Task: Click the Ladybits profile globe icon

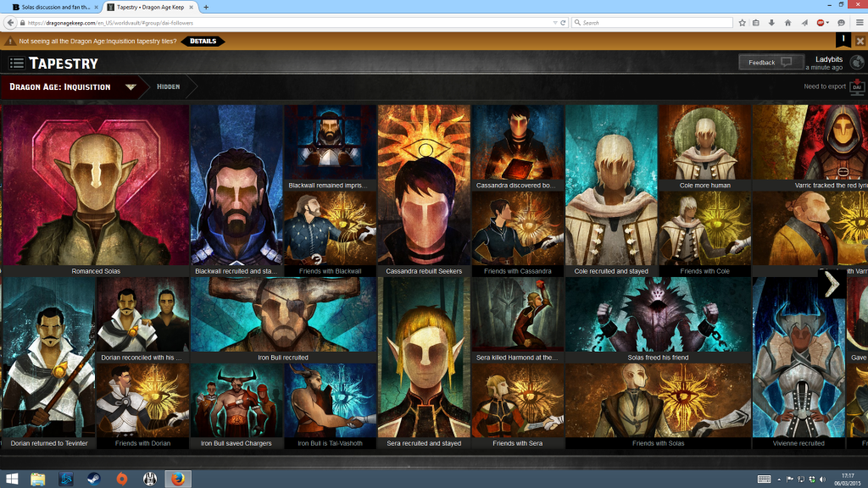Action: coord(855,61)
